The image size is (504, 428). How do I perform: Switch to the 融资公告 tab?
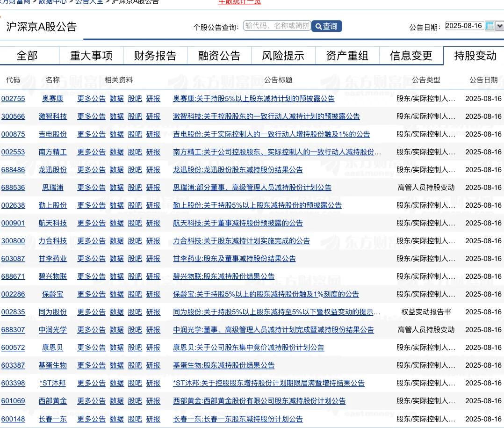click(x=219, y=56)
